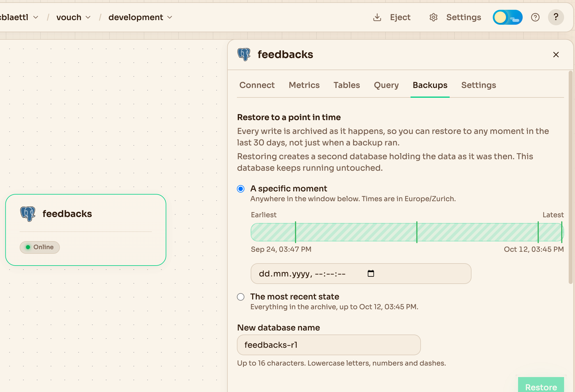Viewport: 575px width, 392px height.
Task: Select the 'A specific moment' radio button
Action: pyautogui.click(x=241, y=189)
